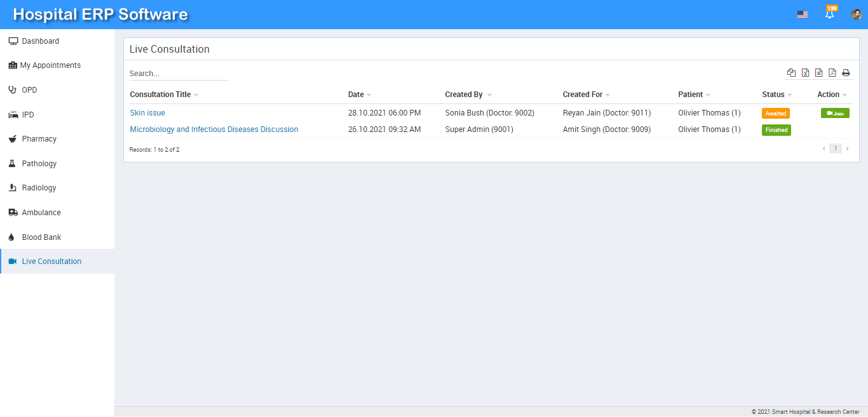Go to the next page arrow
The width and height of the screenshot is (868, 417).
click(847, 149)
